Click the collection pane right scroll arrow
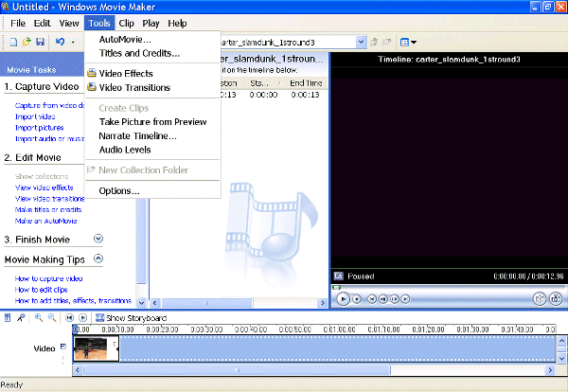The image size is (568, 392). [322, 303]
